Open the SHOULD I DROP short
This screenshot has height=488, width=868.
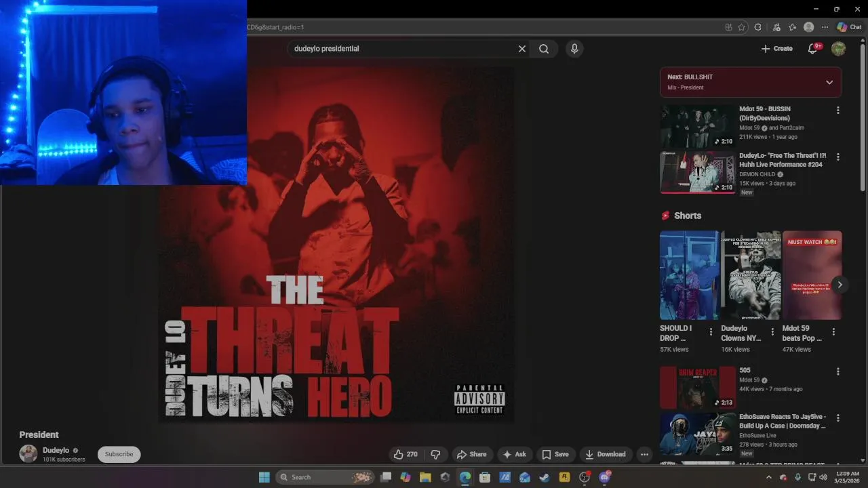point(690,275)
